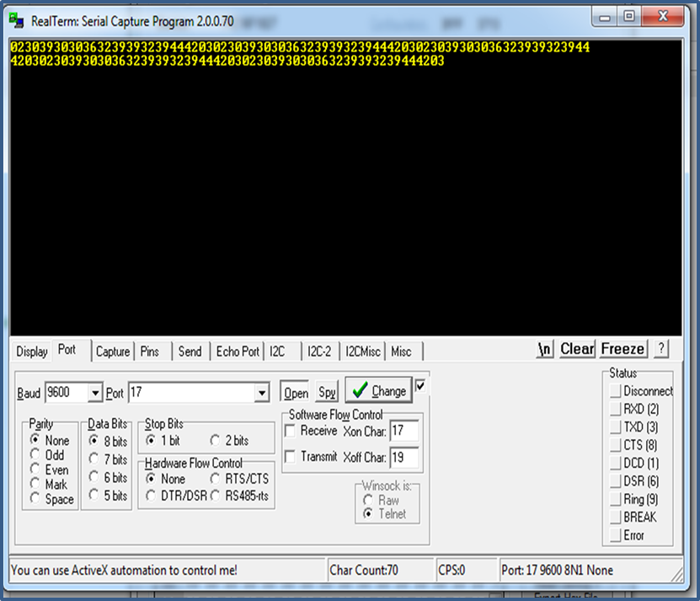Select None hardware flow control

point(166,479)
